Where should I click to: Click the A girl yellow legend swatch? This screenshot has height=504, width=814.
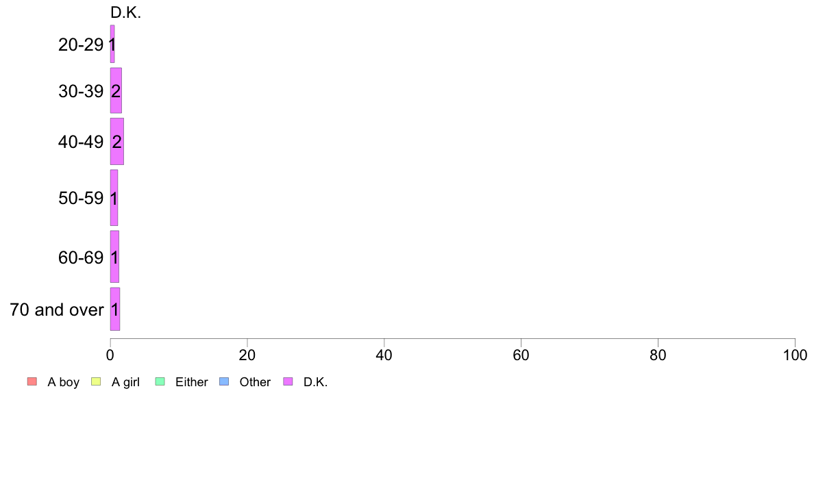pos(95,381)
